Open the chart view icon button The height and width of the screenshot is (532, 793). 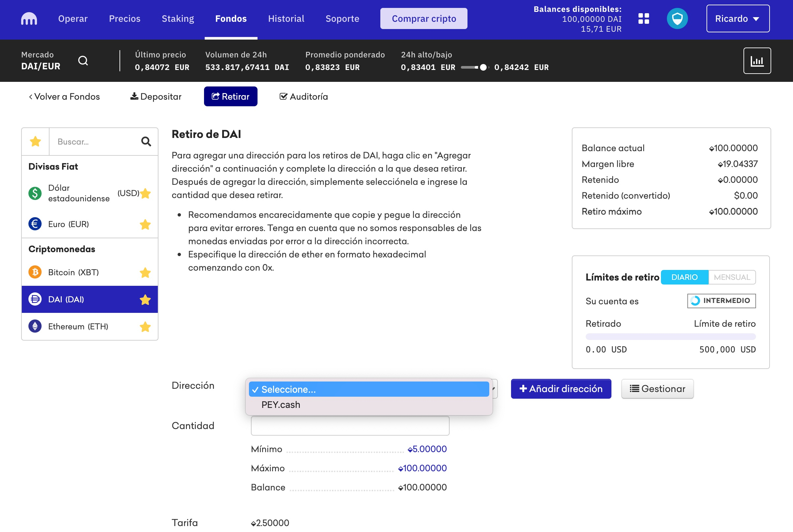pyautogui.click(x=757, y=61)
